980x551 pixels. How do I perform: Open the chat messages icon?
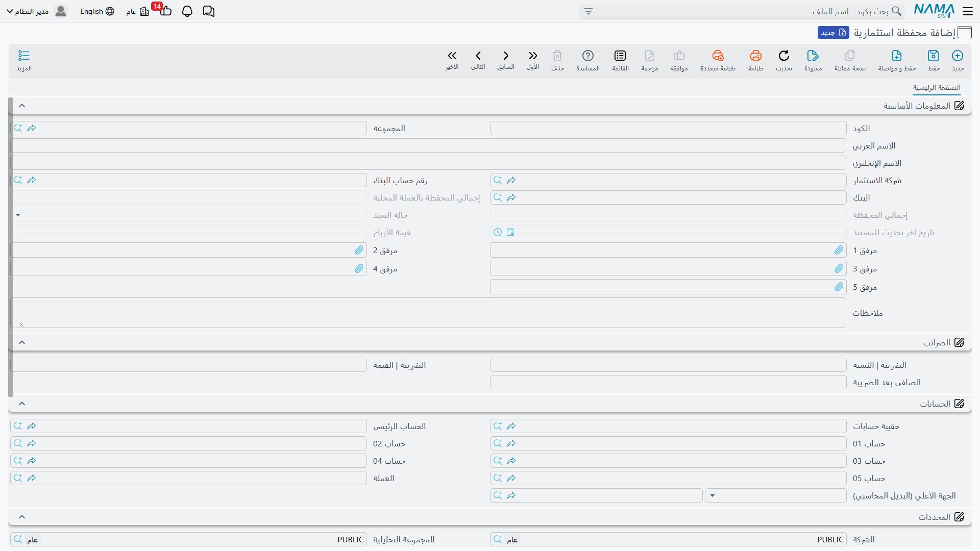click(209, 11)
